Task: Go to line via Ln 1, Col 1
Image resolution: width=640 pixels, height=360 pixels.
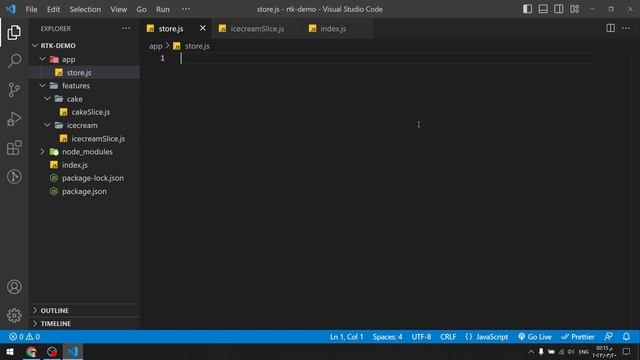Action: (x=346, y=337)
